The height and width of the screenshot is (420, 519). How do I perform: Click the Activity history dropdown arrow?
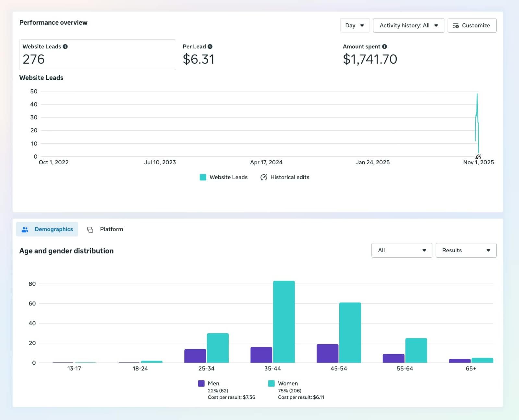tap(436, 25)
